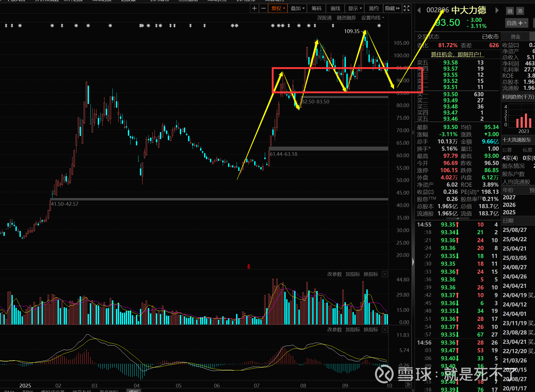Switch to the 资金 tab
This screenshot has width=535, height=392.
coord(515,37)
